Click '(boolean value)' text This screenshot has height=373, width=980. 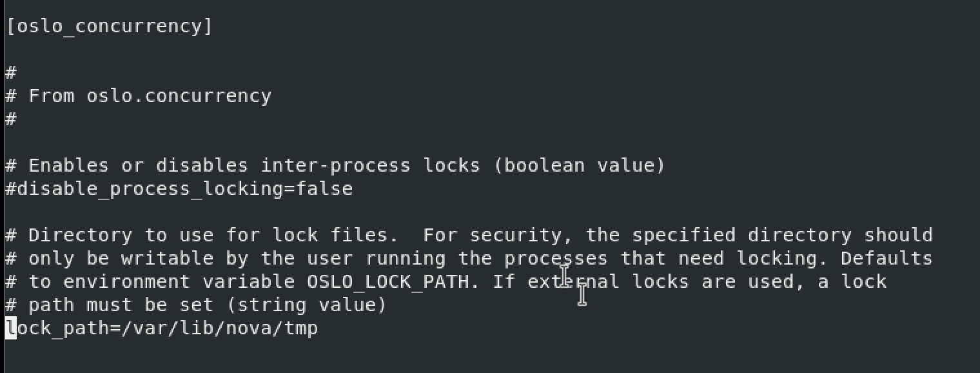tap(579, 166)
